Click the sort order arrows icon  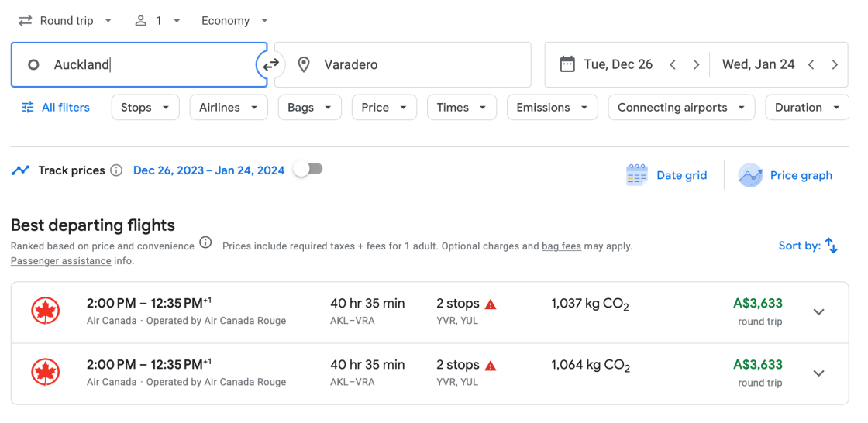click(831, 246)
